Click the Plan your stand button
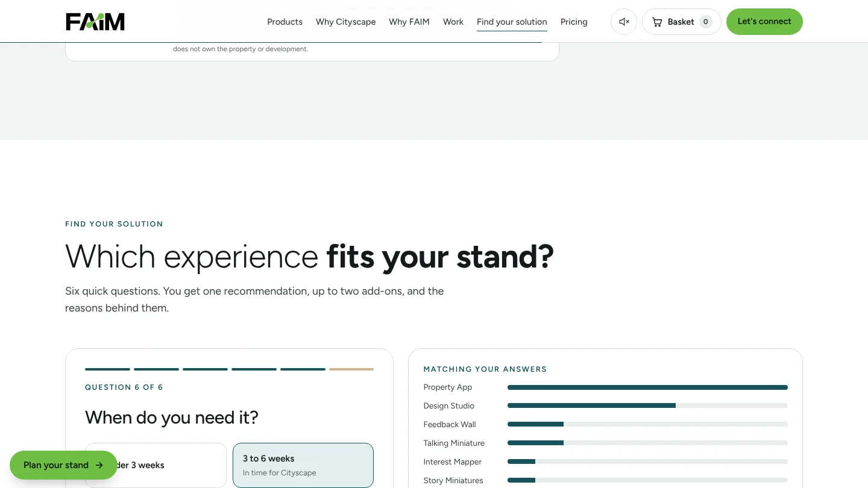 (63, 465)
